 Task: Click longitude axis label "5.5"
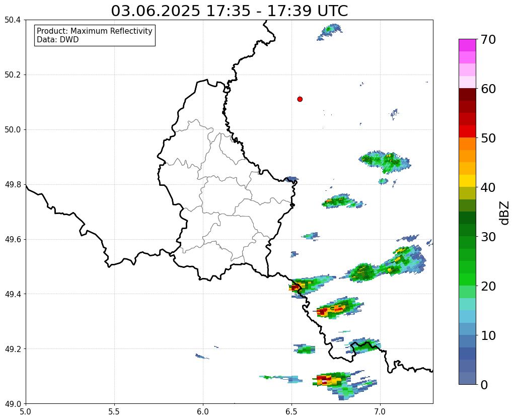[114, 411]
